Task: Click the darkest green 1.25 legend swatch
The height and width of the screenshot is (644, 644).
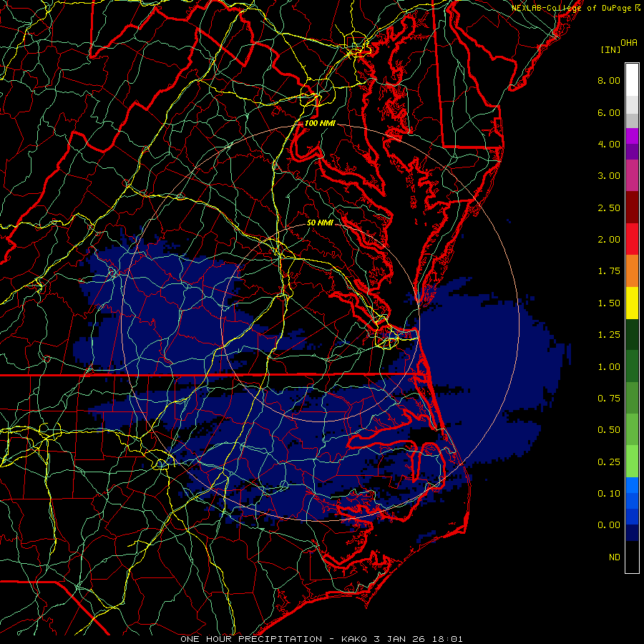Action: tap(632, 335)
